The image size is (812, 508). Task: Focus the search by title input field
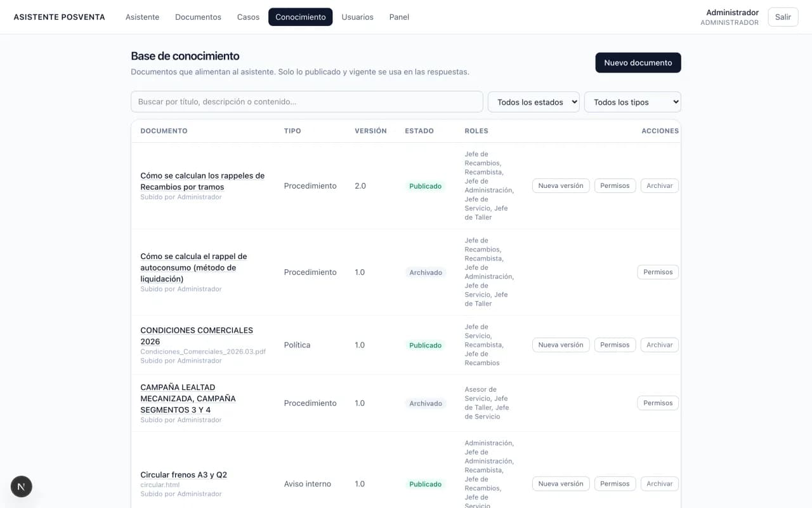pos(307,102)
